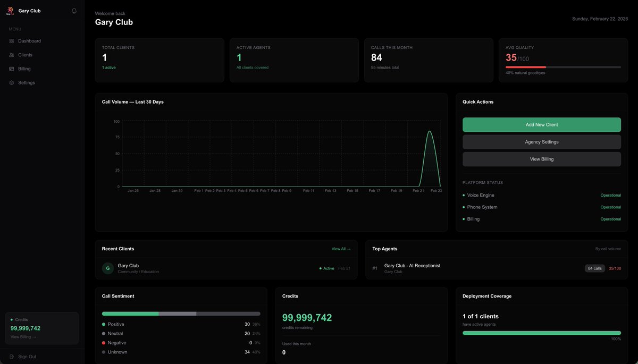Select Settings in the sidebar menu
638x364 pixels.
26,82
